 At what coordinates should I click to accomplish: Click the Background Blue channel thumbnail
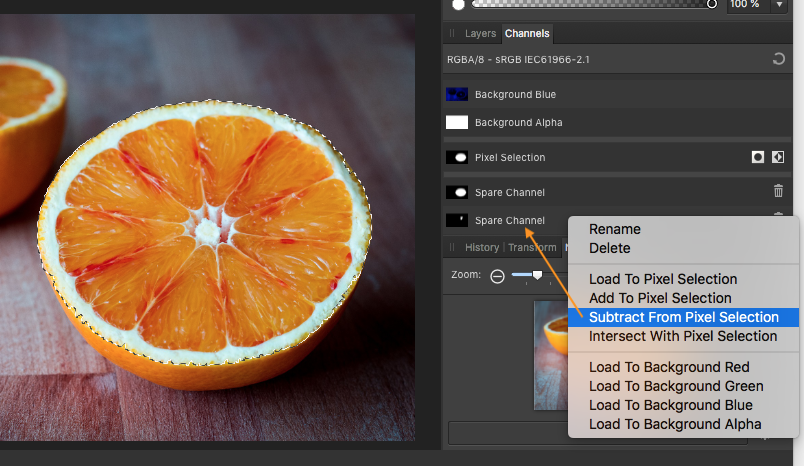(x=456, y=94)
